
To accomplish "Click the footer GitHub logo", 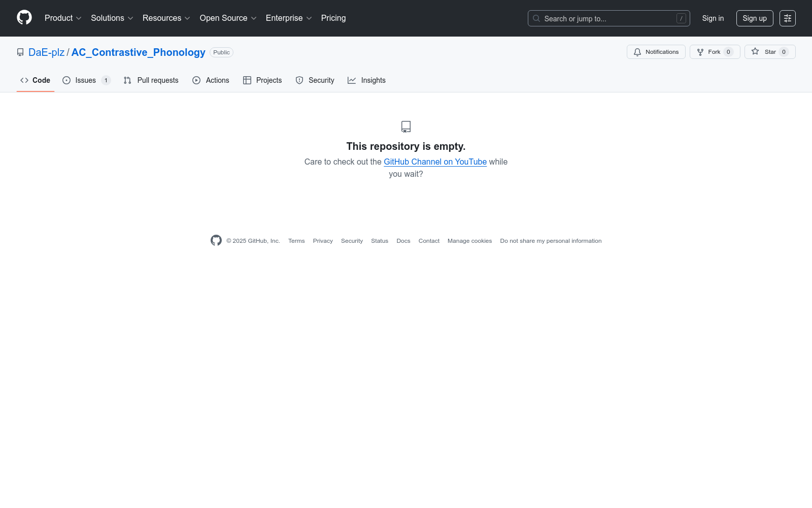I will click(216, 240).
